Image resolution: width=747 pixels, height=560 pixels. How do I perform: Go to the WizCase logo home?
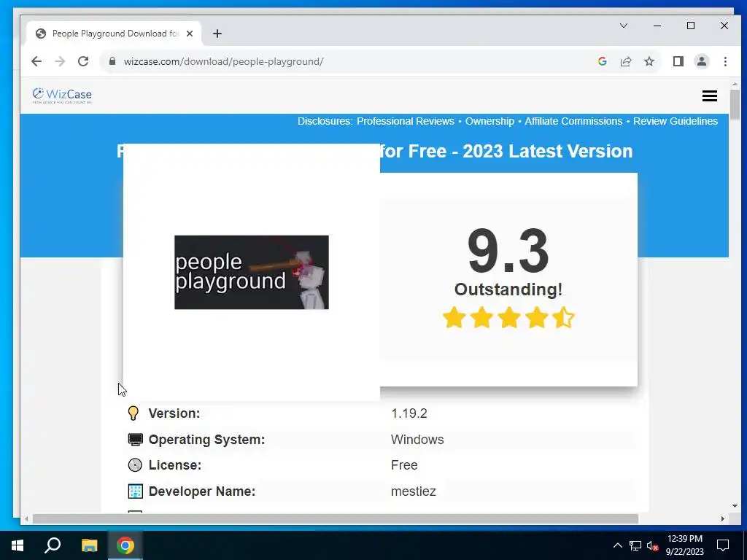(x=62, y=96)
